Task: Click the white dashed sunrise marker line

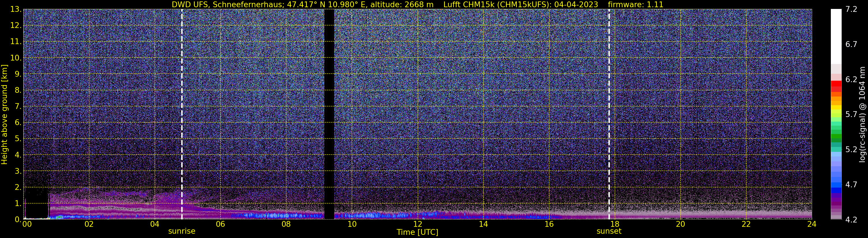Action: click(182, 114)
